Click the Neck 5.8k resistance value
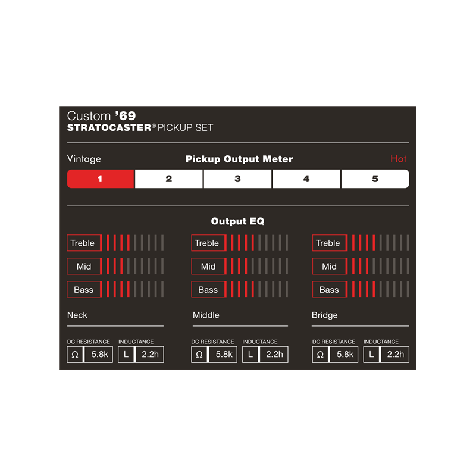The image size is (476, 476). click(x=98, y=355)
